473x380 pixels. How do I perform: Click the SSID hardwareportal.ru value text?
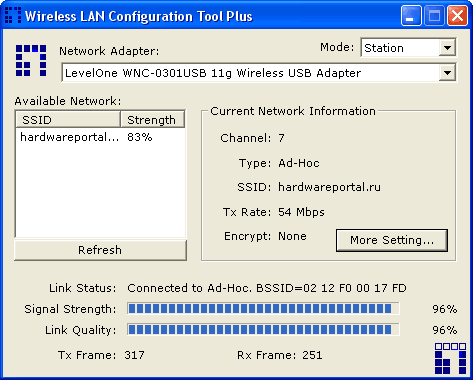click(329, 187)
